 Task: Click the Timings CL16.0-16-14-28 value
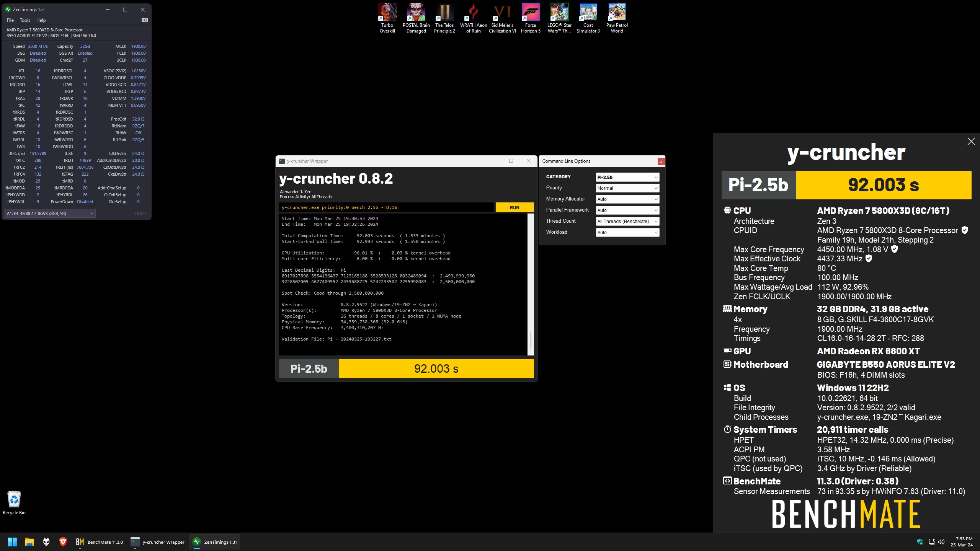click(871, 338)
